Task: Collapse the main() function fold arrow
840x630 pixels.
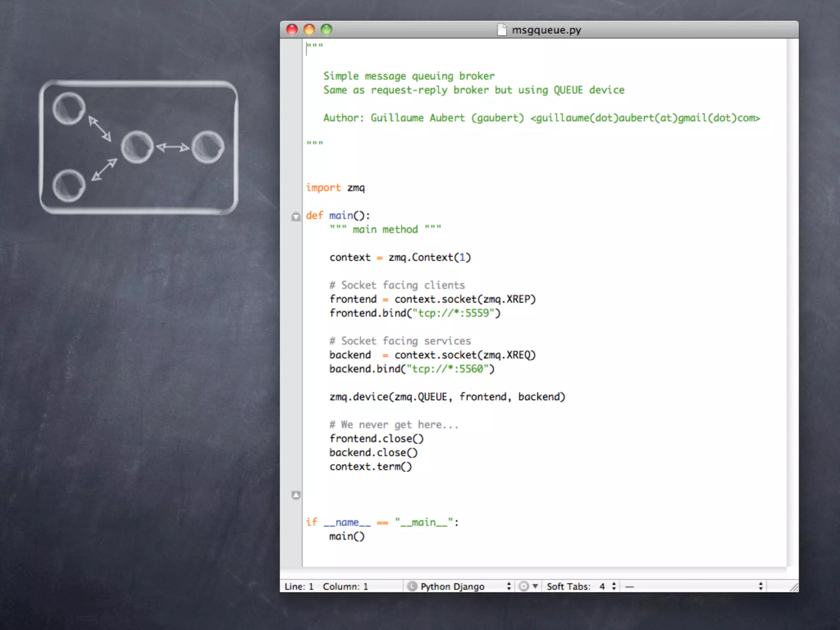Action: tap(296, 217)
